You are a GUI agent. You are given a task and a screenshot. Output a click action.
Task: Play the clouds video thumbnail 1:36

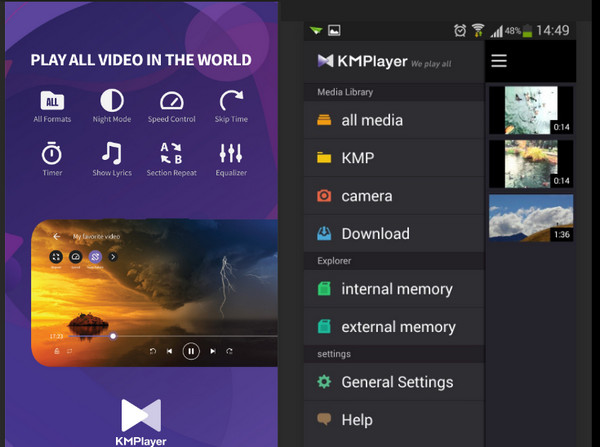click(x=531, y=218)
